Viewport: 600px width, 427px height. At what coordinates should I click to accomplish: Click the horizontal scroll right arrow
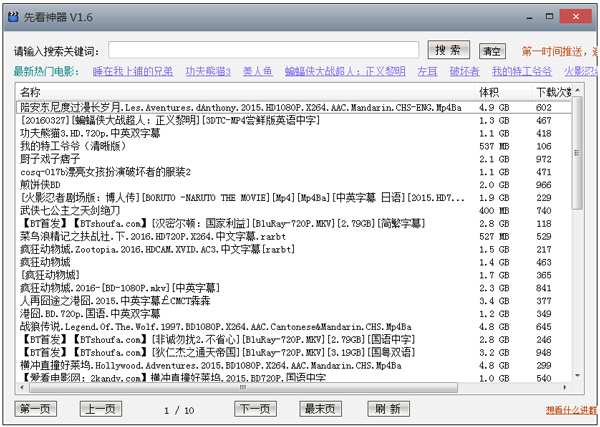pos(565,388)
